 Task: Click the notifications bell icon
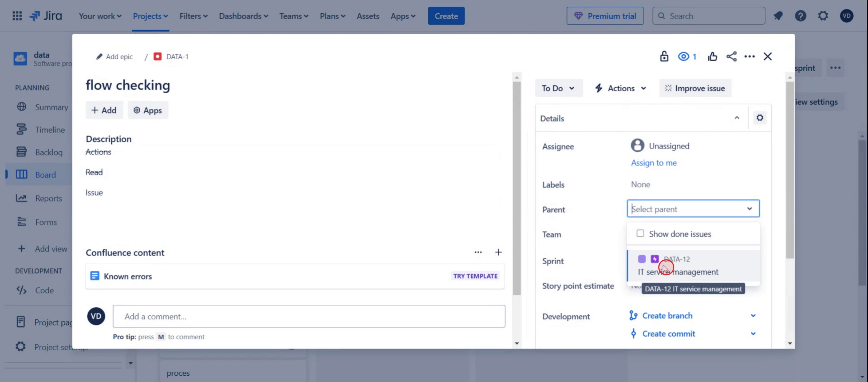coord(778,16)
